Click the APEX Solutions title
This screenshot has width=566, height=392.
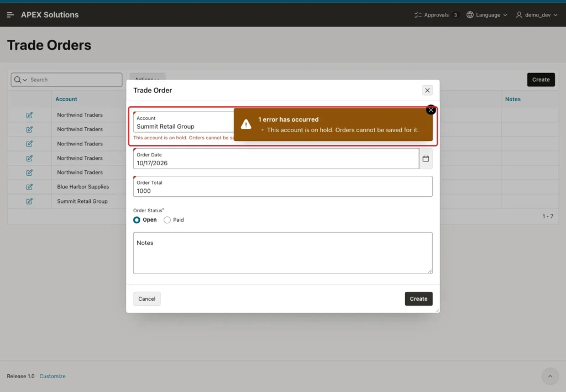50,15
